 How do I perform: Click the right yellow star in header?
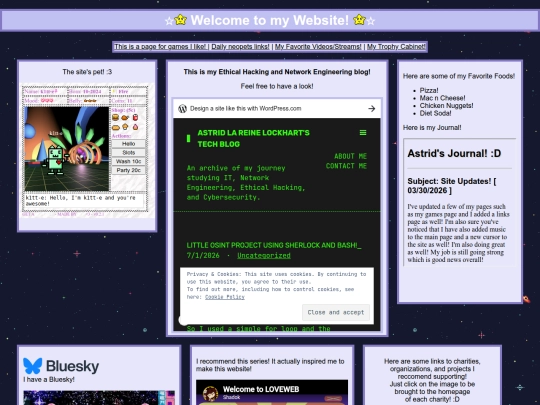pos(359,20)
